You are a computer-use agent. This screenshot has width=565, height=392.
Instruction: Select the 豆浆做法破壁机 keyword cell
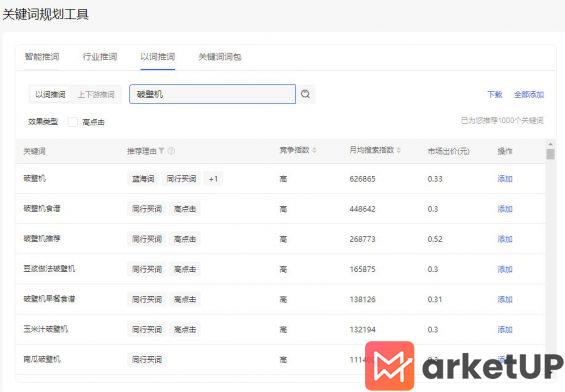pyautogui.click(x=49, y=269)
